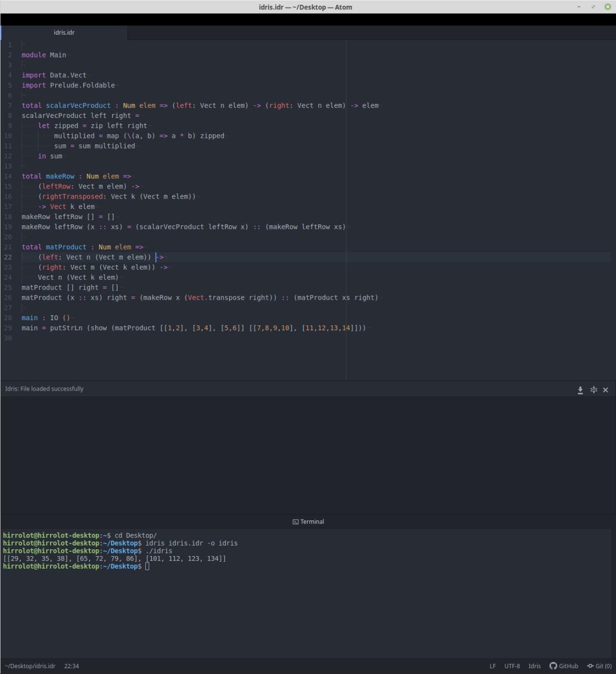Click the ~/Desktop/idris.idr file path

(x=30, y=666)
